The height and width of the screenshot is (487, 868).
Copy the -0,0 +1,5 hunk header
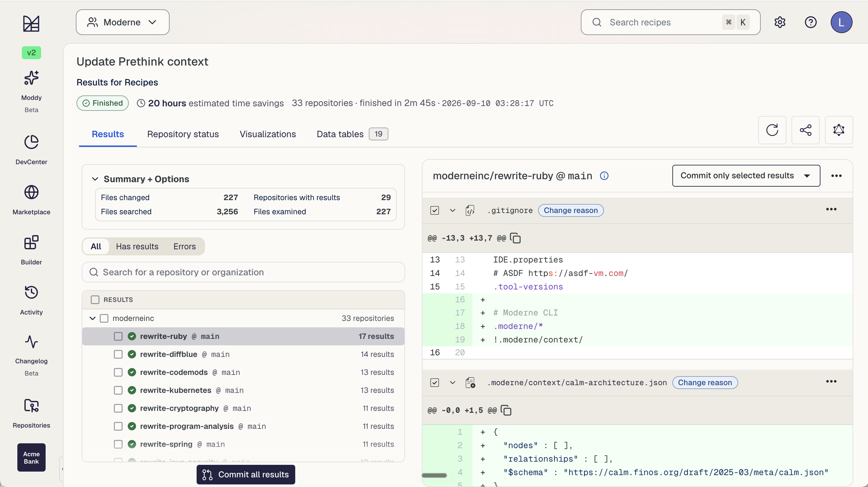click(506, 411)
